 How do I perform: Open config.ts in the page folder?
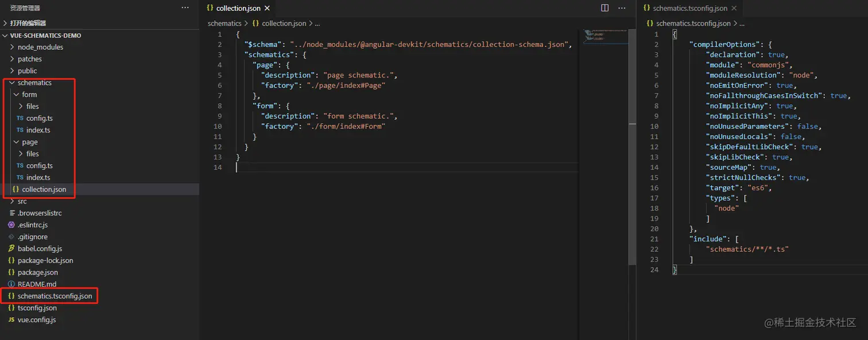39,166
